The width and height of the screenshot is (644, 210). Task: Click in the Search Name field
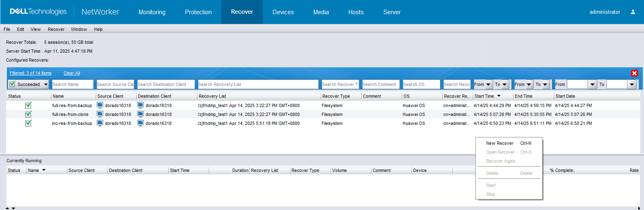(73, 84)
